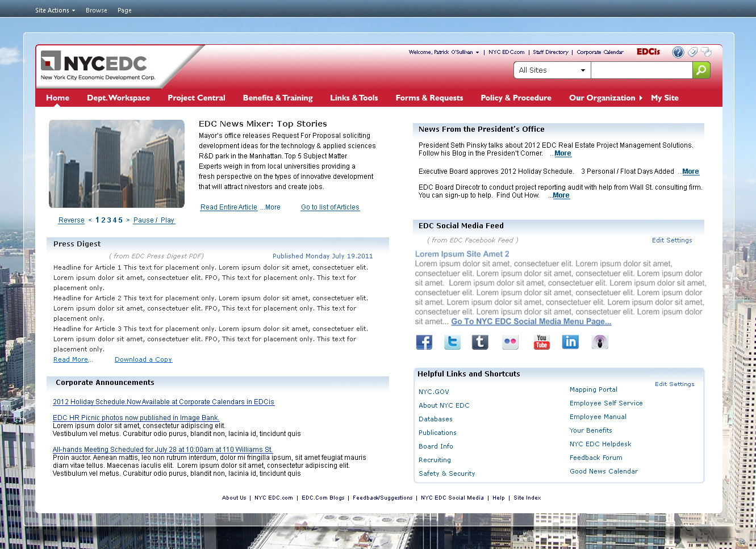Jump to slide 3 in news mixer
The image size is (756, 549).
110,220
